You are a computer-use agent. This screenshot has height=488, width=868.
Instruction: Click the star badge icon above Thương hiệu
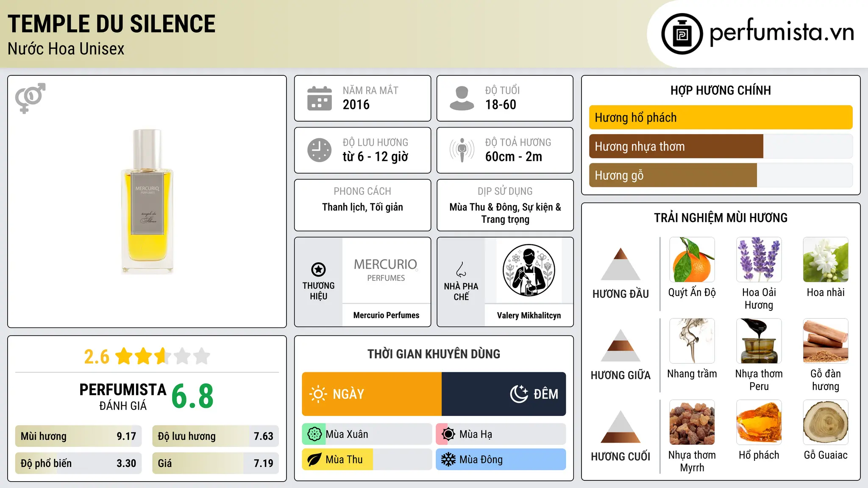[x=319, y=269]
